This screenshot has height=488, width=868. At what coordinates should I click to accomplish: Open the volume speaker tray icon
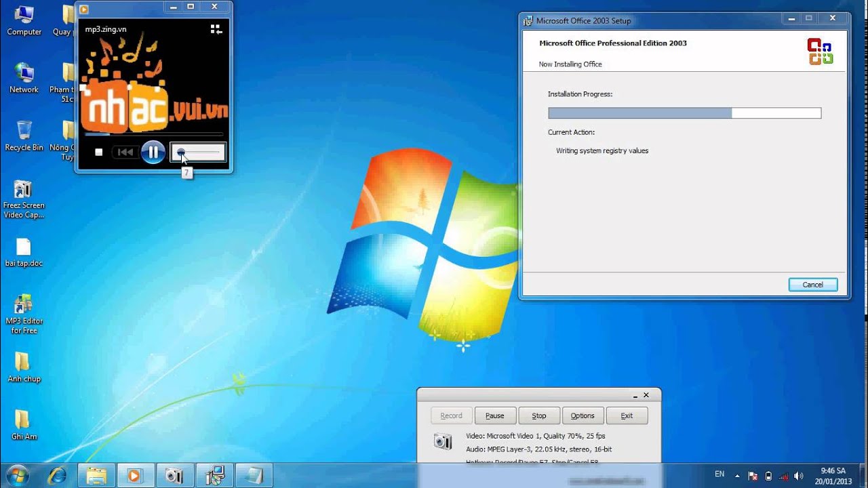click(x=799, y=476)
